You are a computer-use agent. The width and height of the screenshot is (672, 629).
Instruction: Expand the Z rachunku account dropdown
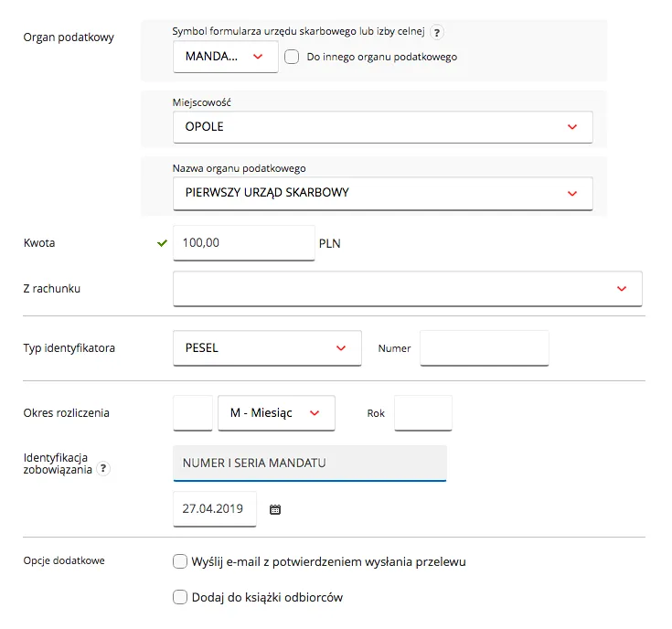[407, 288]
